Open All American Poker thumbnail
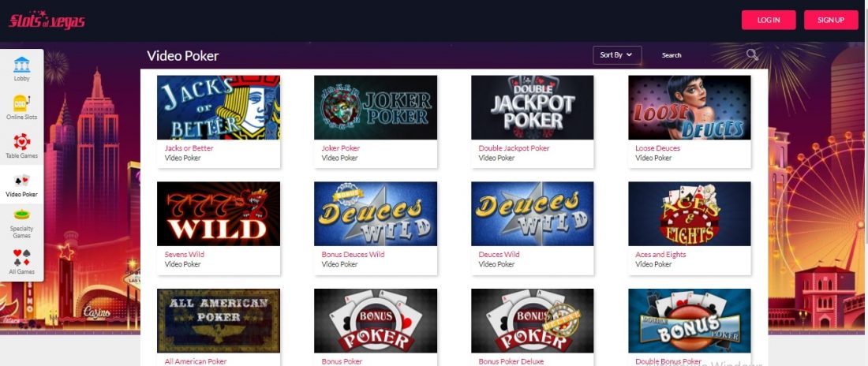Screen dimensions: 868x366 point(219,320)
